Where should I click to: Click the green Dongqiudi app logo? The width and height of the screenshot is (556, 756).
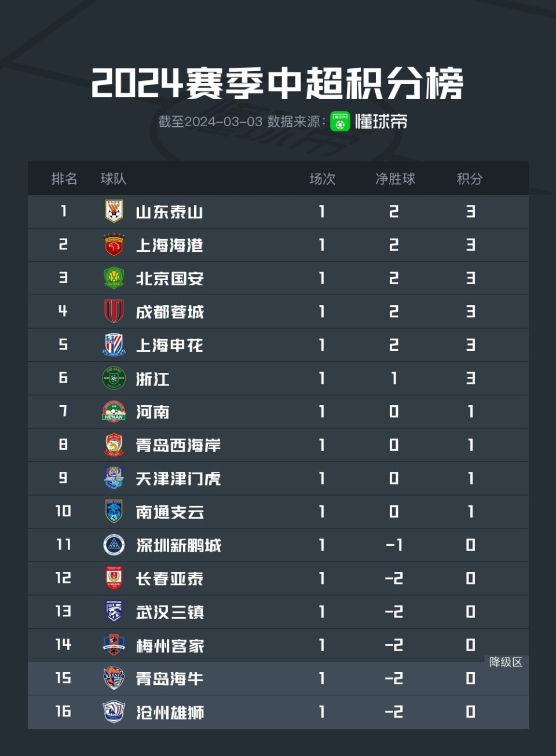(x=340, y=122)
